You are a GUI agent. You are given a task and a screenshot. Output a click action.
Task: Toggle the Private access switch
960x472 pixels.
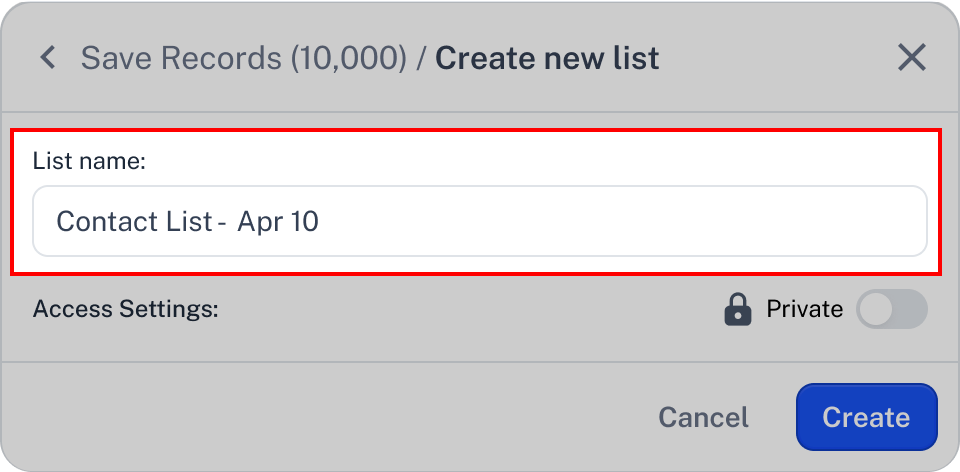891,309
